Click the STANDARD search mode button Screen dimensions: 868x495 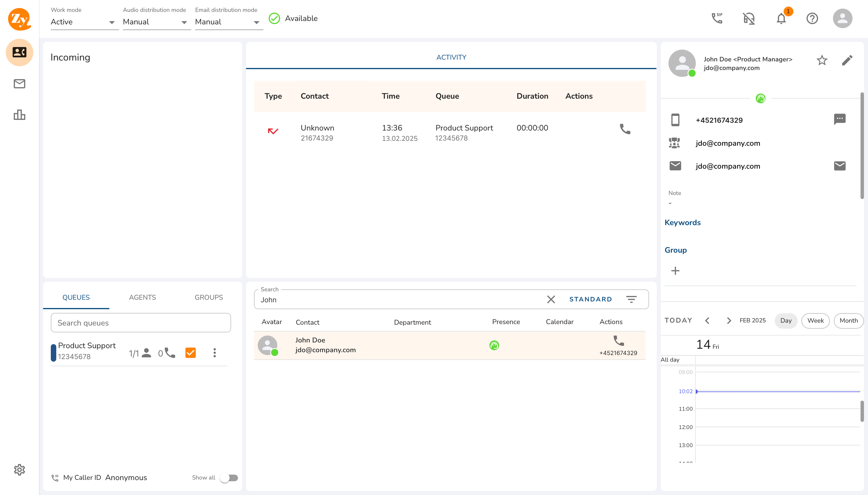pyautogui.click(x=590, y=299)
